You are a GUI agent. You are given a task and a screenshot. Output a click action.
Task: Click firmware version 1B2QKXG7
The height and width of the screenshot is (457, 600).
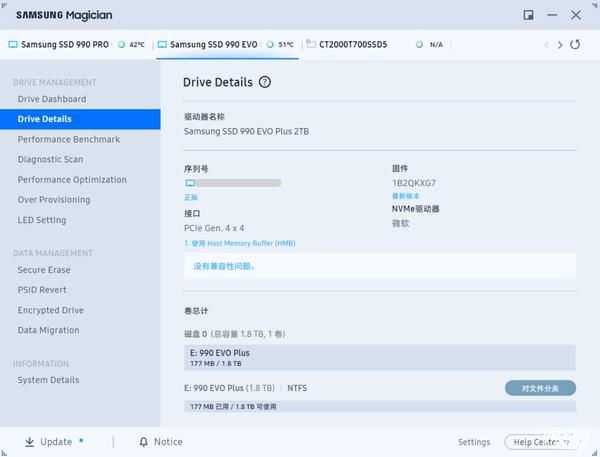(414, 183)
